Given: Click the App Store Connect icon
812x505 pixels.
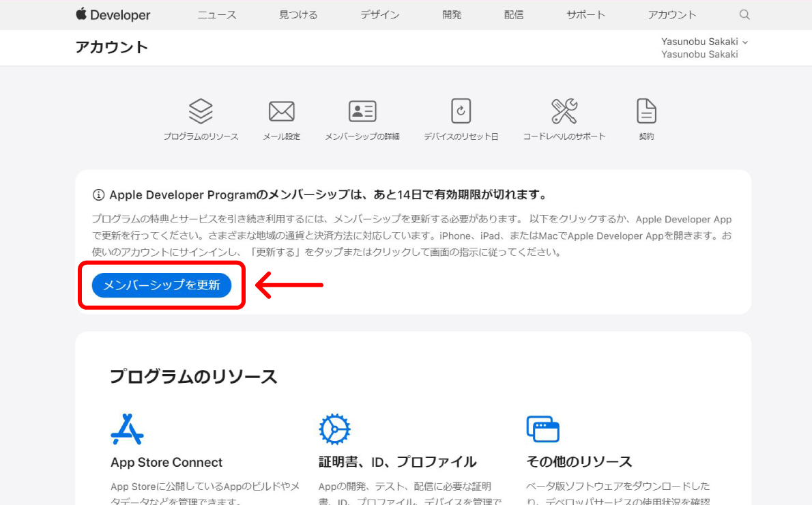Looking at the screenshot, I should [x=127, y=429].
